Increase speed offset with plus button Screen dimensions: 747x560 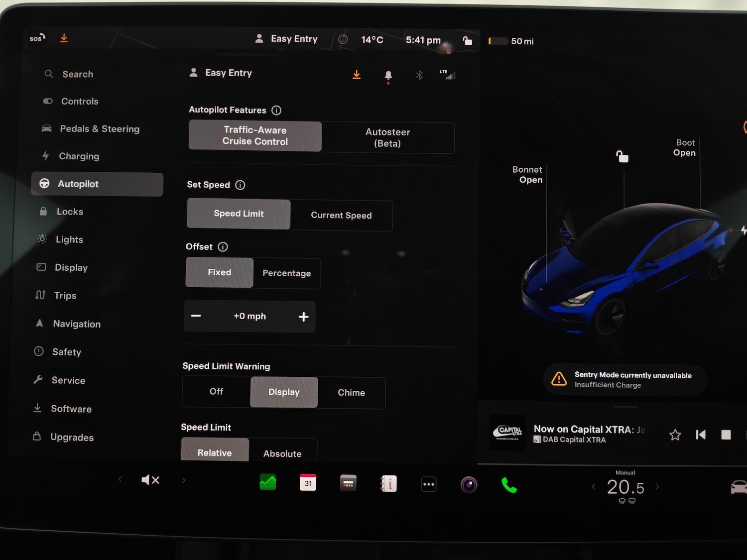(x=303, y=316)
